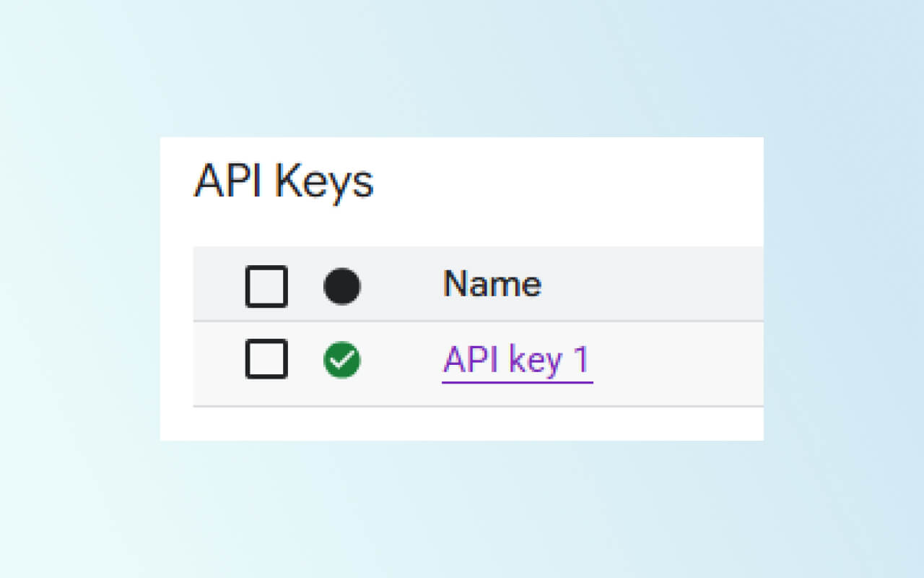This screenshot has width=924, height=578.
Task: Tick the select-all checkbox in table header
Action: (x=266, y=286)
